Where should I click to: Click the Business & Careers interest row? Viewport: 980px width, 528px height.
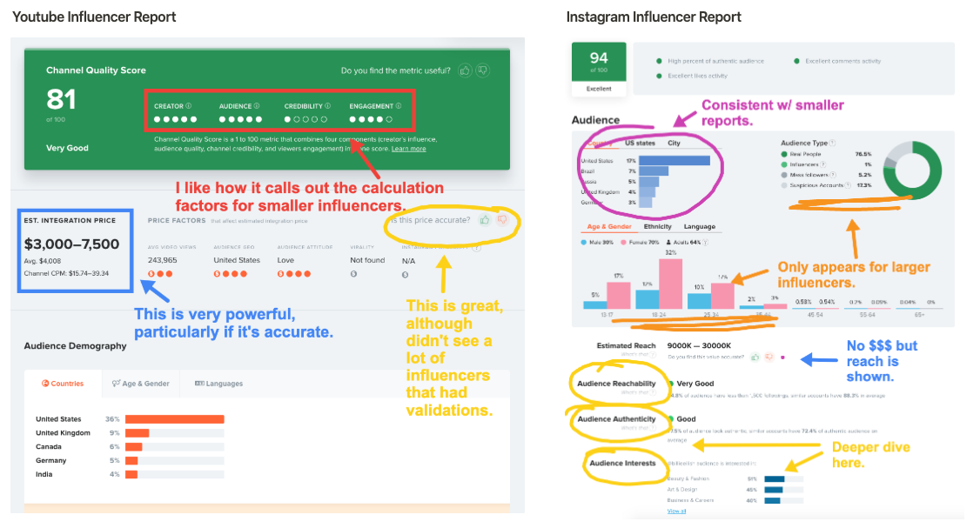735,500
